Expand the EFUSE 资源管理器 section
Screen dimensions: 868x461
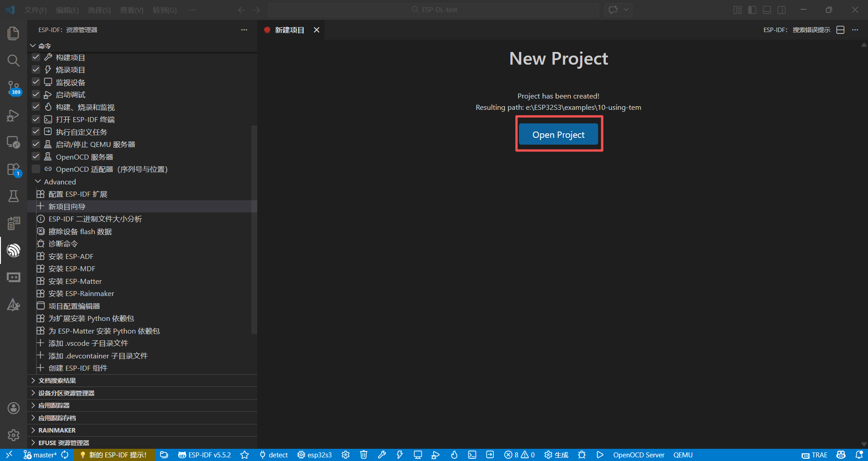point(142,443)
